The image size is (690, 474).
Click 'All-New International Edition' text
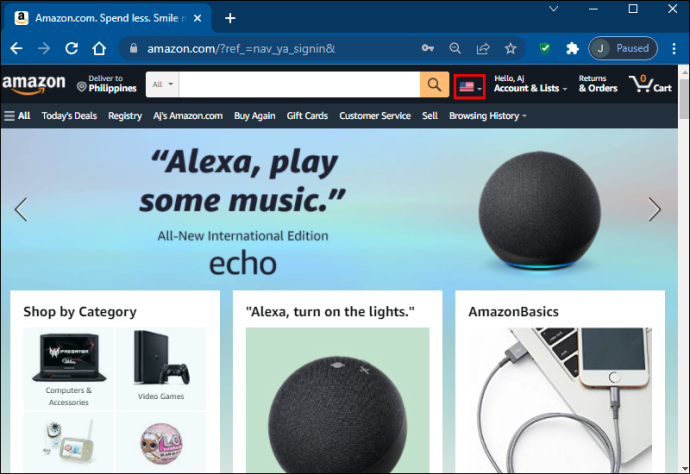[243, 236]
